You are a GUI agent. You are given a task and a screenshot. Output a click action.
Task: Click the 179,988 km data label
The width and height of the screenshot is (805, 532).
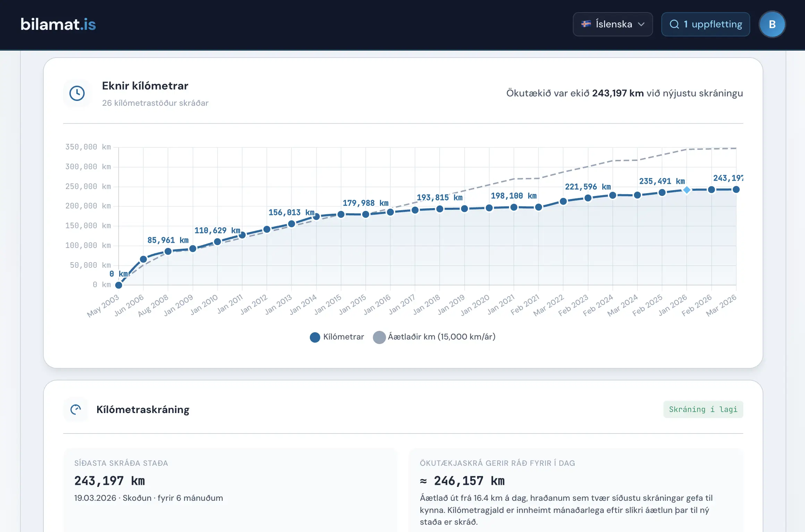[366, 203]
